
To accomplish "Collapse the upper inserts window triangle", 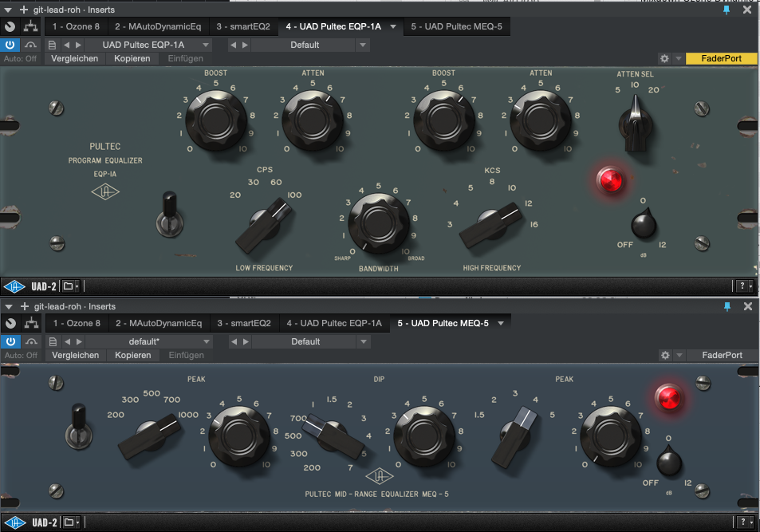I will [8, 10].
